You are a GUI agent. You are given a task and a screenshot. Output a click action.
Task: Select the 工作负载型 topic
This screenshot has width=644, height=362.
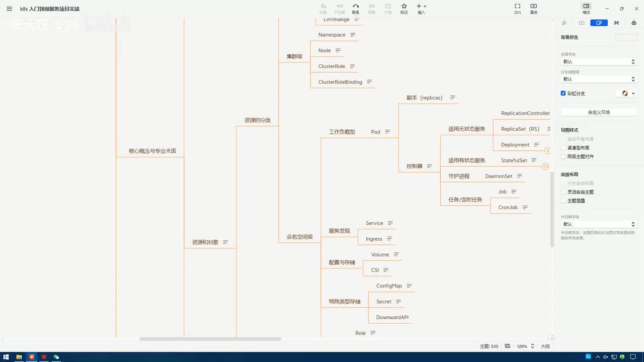pyautogui.click(x=342, y=132)
